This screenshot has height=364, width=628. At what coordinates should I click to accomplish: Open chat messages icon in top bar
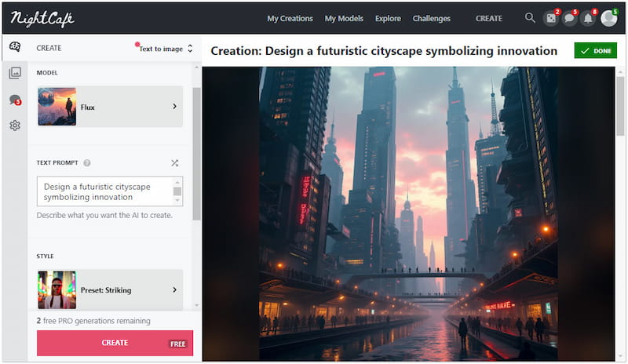[570, 18]
